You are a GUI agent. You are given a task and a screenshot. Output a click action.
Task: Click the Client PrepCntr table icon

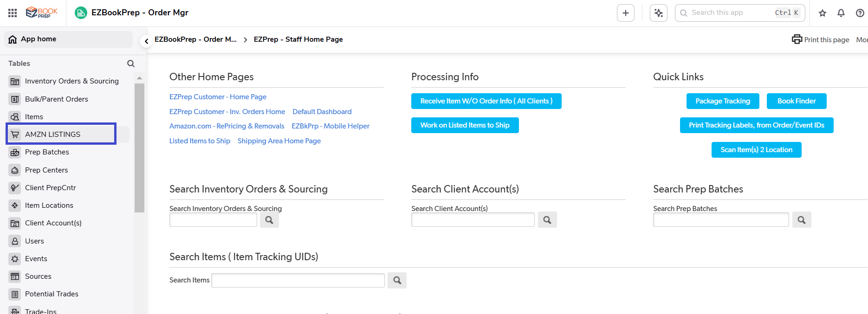point(15,188)
